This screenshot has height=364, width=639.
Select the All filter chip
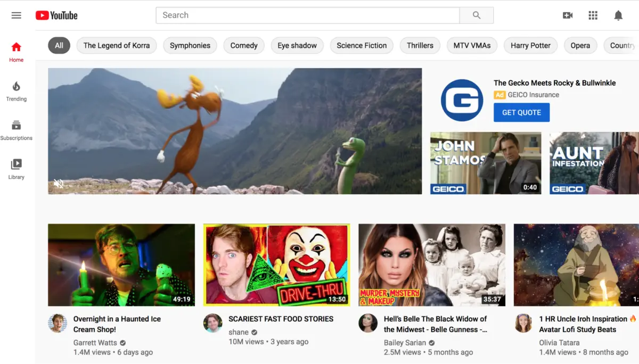pyautogui.click(x=59, y=46)
